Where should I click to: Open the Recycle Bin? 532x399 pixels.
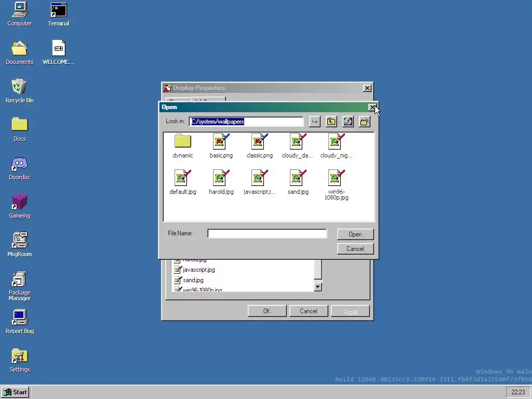point(20,91)
